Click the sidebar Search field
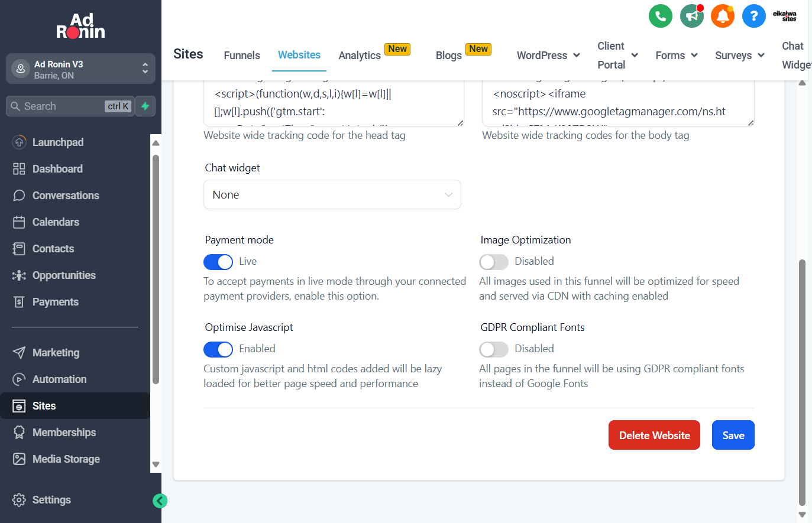 [70, 106]
